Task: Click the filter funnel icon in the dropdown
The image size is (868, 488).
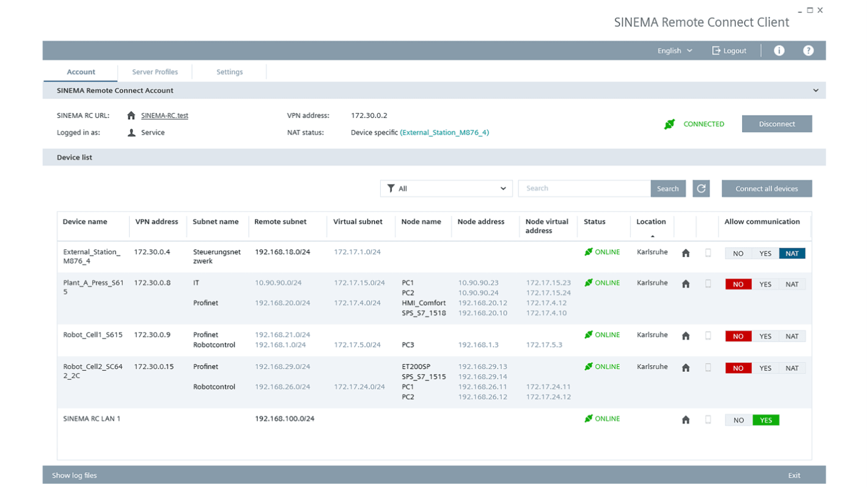Action: tap(391, 188)
